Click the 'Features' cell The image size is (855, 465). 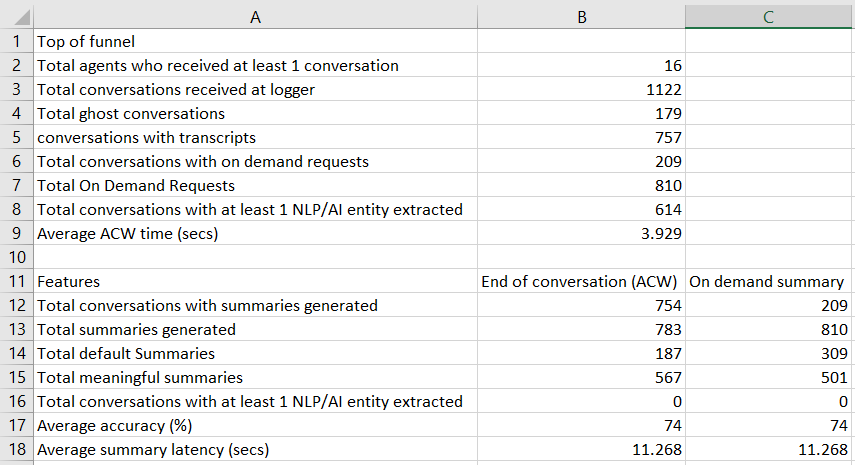[x=255, y=281]
